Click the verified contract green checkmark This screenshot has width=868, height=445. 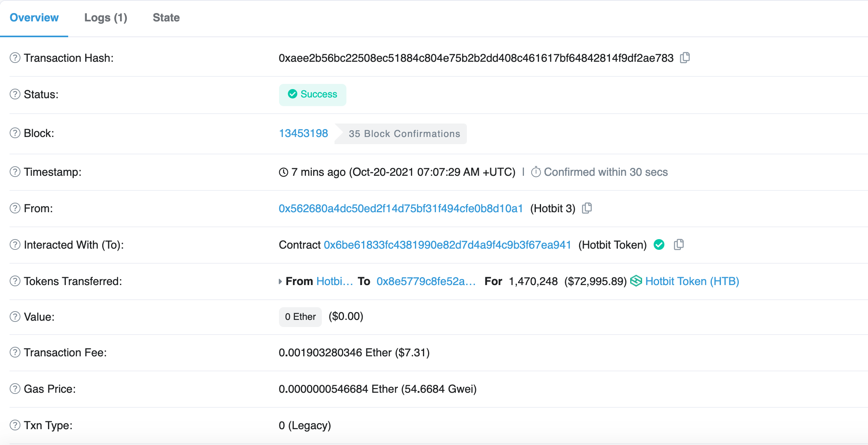659,245
